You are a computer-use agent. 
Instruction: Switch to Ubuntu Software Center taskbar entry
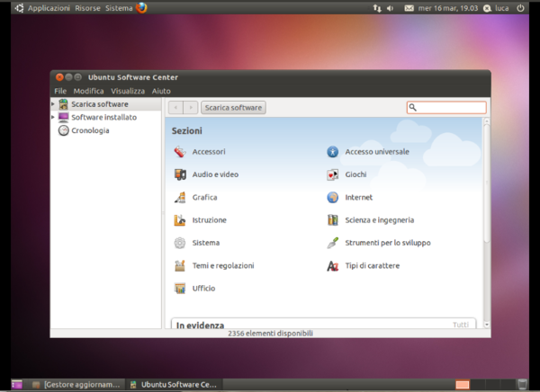coord(174,385)
